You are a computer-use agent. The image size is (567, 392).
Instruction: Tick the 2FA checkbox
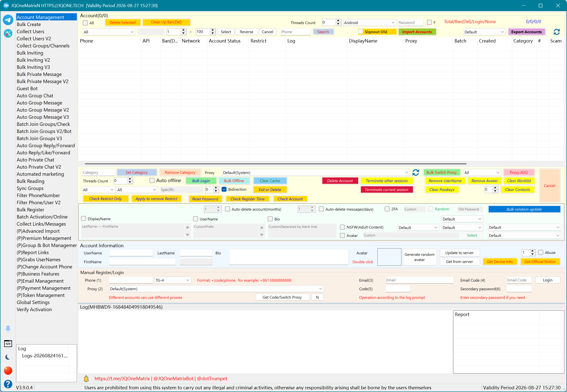click(x=387, y=209)
